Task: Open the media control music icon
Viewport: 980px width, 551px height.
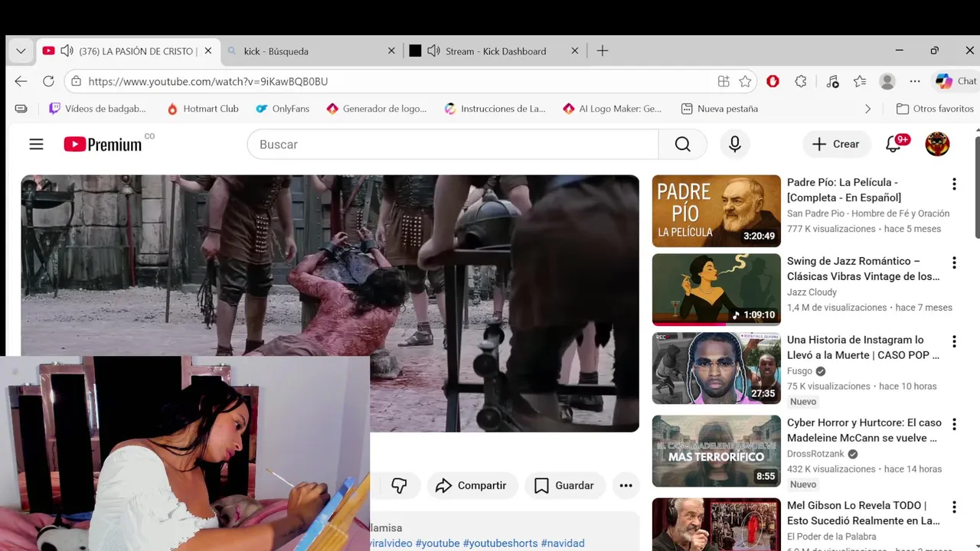Action: pos(833,81)
